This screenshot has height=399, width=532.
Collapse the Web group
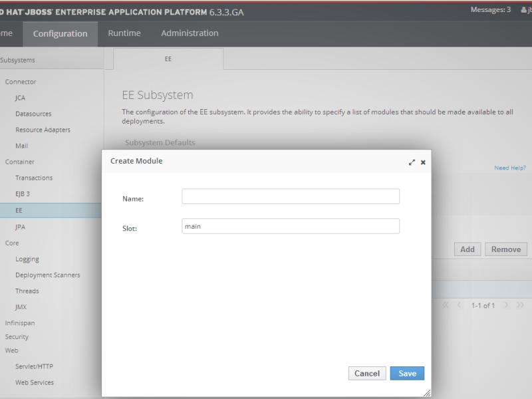(11, 350)
